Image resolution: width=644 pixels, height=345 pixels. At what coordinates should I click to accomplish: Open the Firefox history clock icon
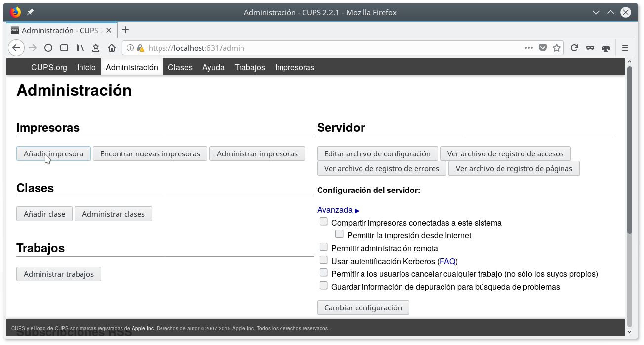48,48
